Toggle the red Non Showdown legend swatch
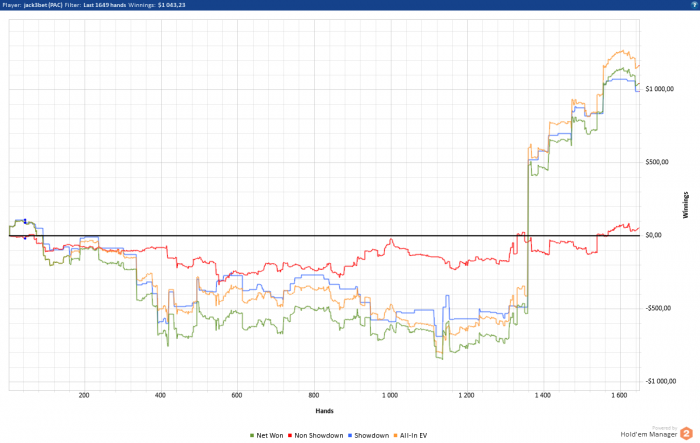The height and width of the screenshot is (443, 700). [290, 435]
